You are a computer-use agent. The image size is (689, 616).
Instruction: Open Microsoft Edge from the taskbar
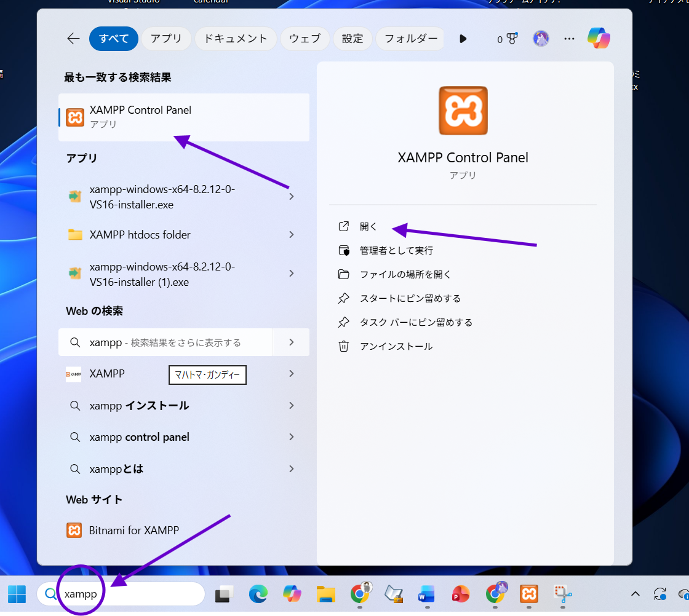(x=258, y=594)
